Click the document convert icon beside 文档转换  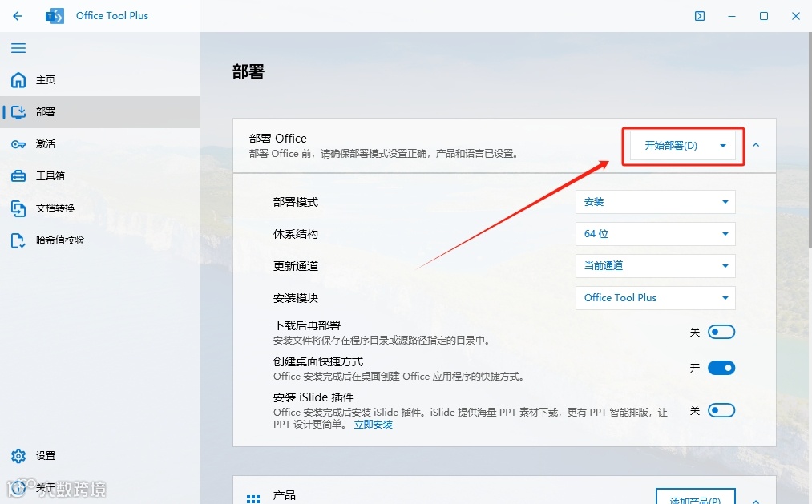coord(18,208)
